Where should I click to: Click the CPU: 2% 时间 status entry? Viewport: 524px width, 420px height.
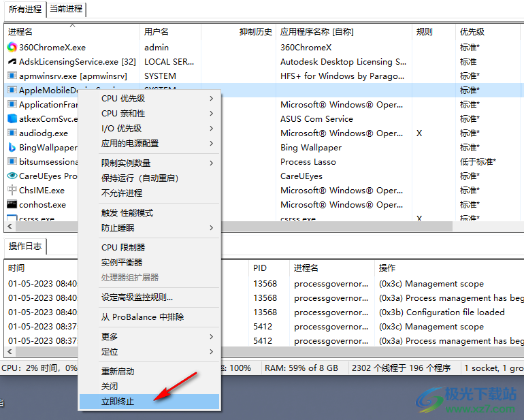[39, 368]
